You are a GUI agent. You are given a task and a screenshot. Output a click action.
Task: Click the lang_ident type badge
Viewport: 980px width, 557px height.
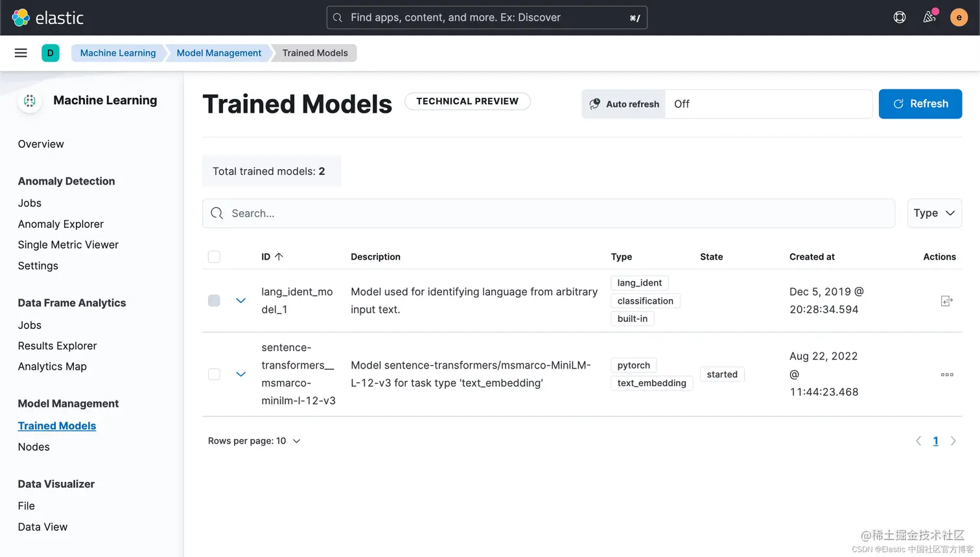640,283
